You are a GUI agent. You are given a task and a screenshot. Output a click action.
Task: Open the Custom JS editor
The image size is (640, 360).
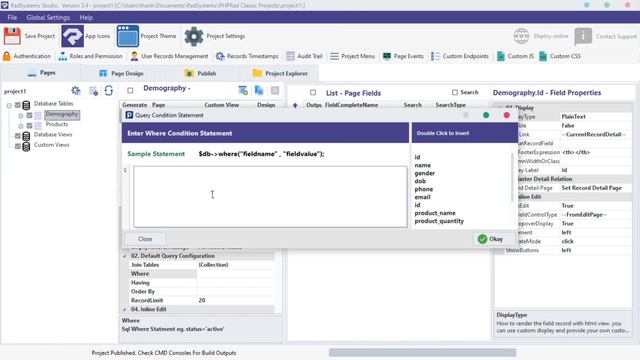pyautogui.click(x=515, y=56)
